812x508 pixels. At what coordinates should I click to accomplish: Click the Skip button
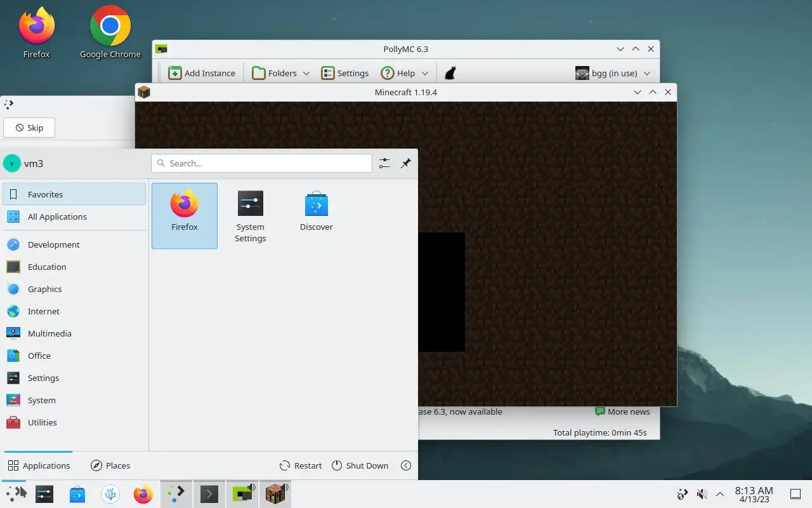[x=29, y=128]
